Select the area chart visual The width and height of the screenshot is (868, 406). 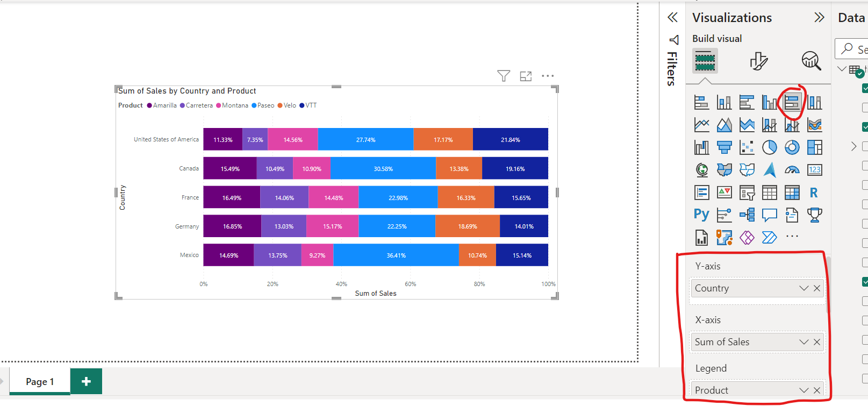724,125
